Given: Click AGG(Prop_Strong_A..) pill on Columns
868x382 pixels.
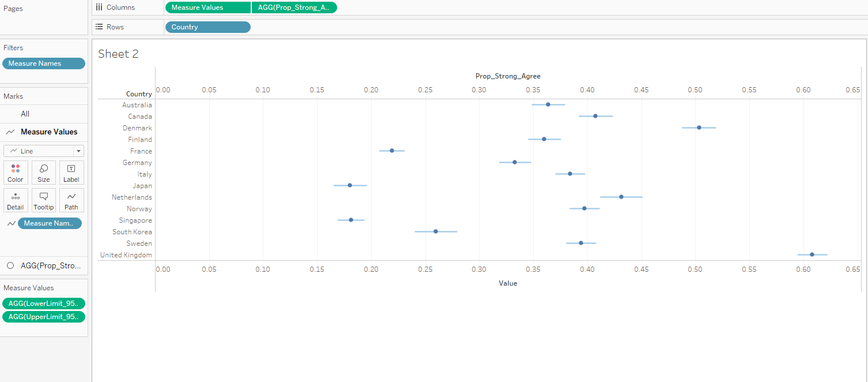Looking at the screenshot, I should click(294, 8).
